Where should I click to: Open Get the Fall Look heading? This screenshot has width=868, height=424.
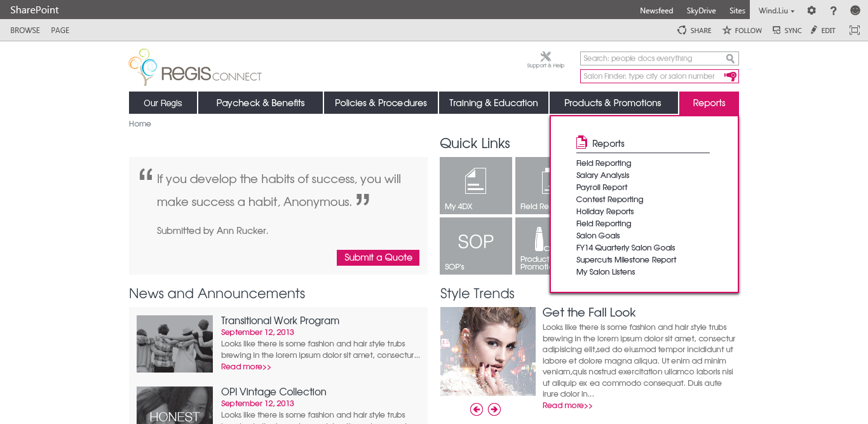(589, 312)
